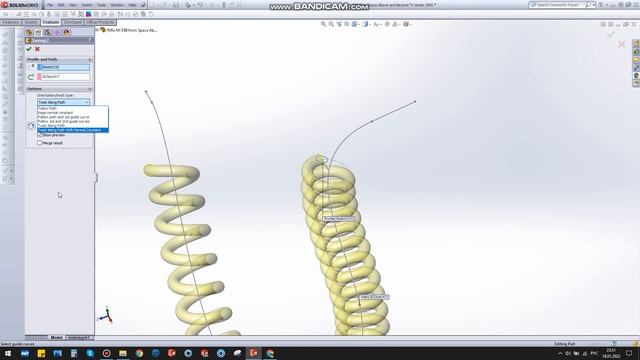
Task: Open the Design Library task pane icon
Action: coord(636,52)
